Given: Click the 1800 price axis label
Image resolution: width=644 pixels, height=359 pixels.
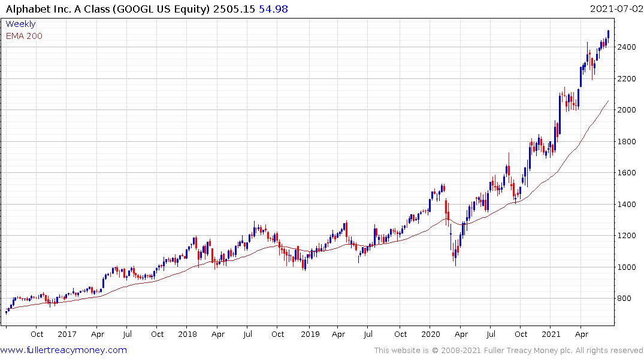Looking at the screenshot, I should (627, 142).
